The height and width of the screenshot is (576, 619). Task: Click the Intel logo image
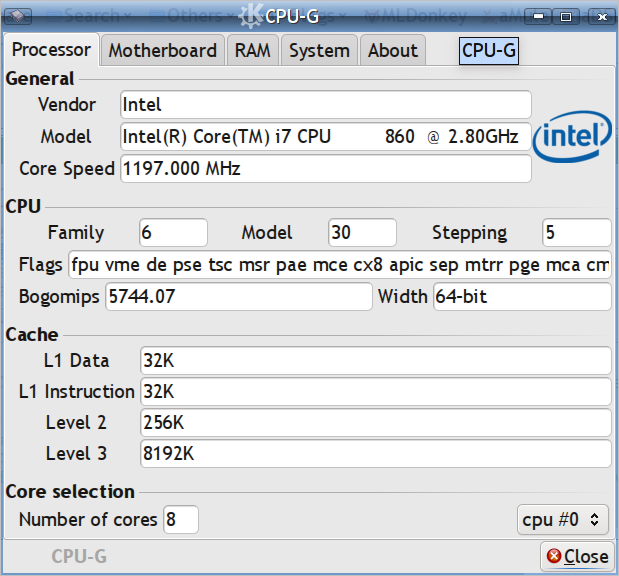pyautogui.click(x=572, y=136)
